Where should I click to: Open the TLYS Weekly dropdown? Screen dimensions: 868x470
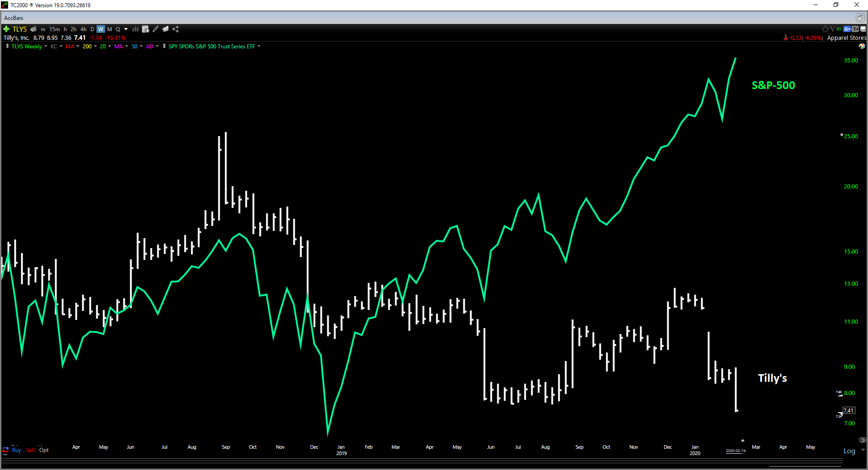pos(46,46)
